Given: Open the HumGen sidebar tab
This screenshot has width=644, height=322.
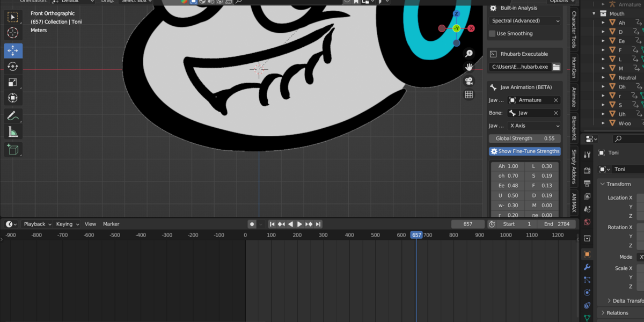Looking at the screenshot, I should [x=574, y=68].
